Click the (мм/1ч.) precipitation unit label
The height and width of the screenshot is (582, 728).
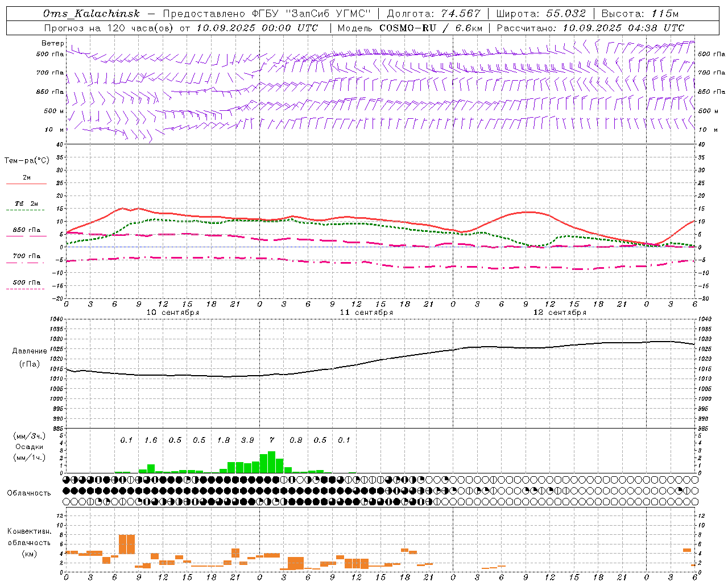(30, 457)
